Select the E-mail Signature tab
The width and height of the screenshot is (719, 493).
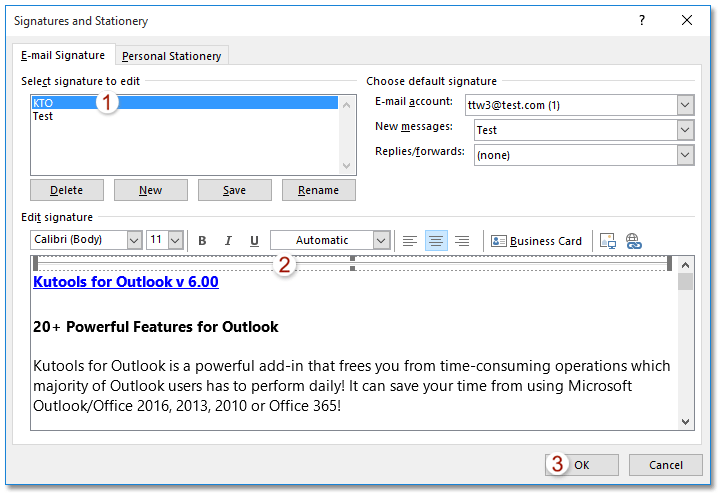tap(63, 55)
